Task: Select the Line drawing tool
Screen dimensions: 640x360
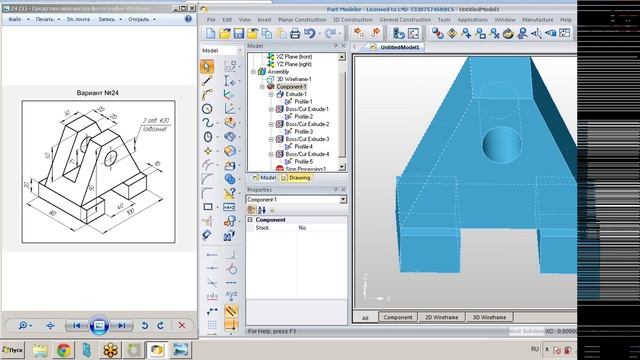Action: coord(207,81)
